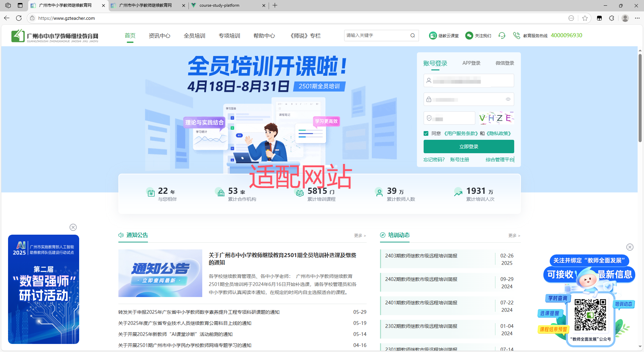Screen dimensions: 644x352
Task: Open the 2402期教师继教市级远程培训简报
Action: (421, 279)
